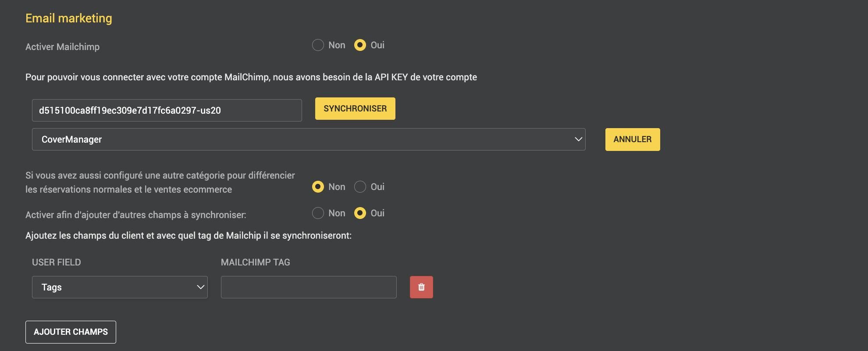This screenshot has height=351, width=868.
Task: Open the CoverManager list dropdown
Action: 309,140
